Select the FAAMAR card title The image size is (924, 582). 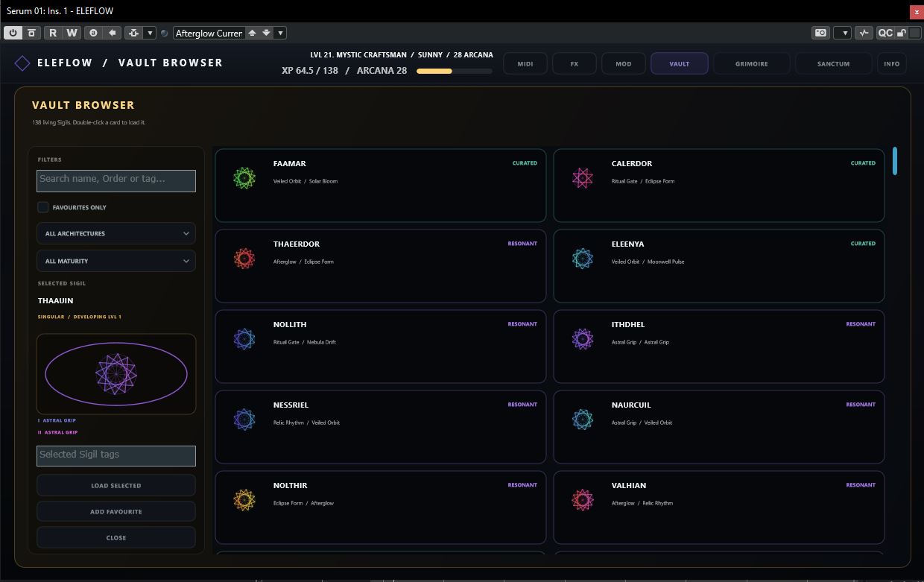tap(290, 163)
